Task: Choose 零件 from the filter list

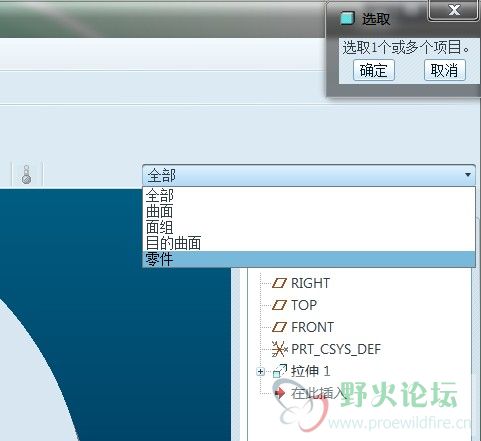Action: tap(309, 259)
